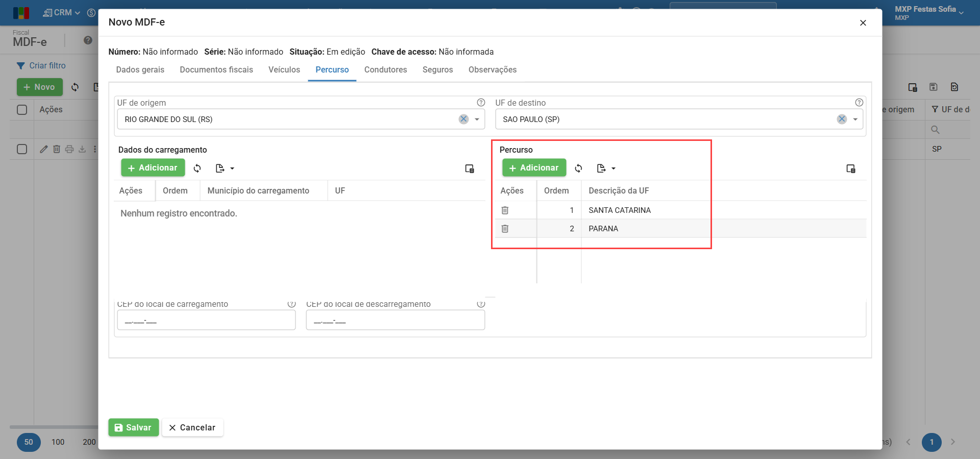
Task: Go to page 1 in pagination
Action: click(932, 442)
